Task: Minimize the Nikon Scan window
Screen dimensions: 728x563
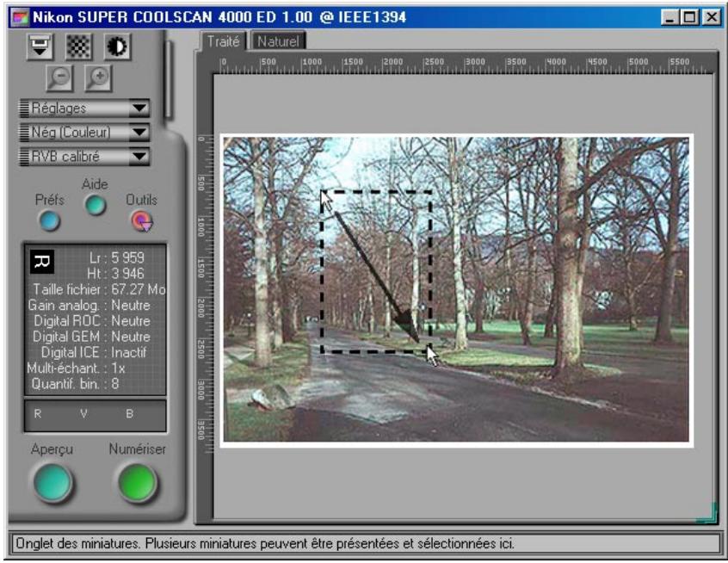Action: [669, 18]
